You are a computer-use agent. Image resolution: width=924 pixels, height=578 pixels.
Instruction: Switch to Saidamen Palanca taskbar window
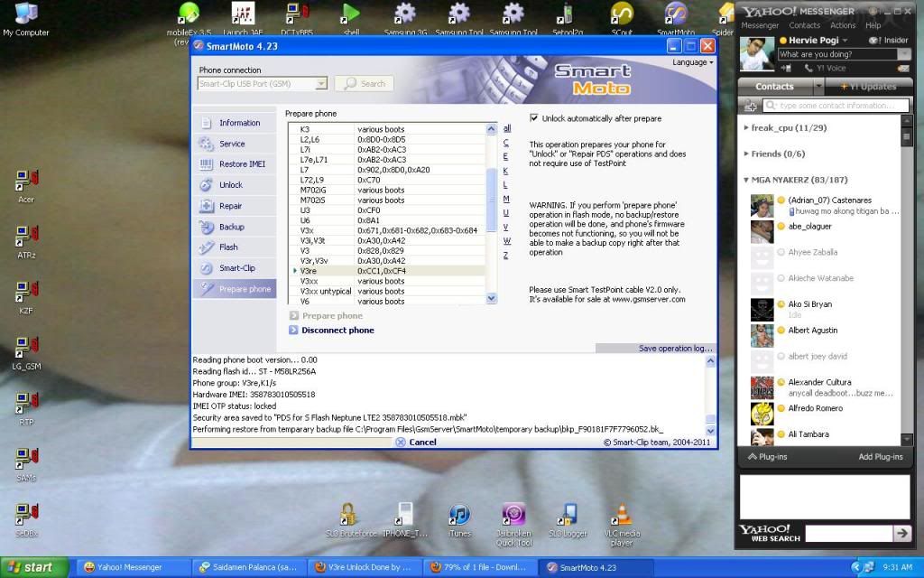pos(251,567)
